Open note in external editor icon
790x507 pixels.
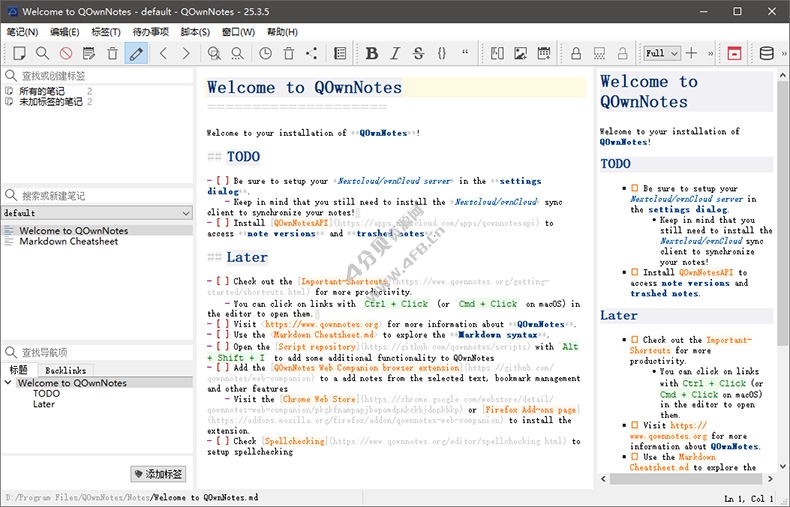[89, 53]
